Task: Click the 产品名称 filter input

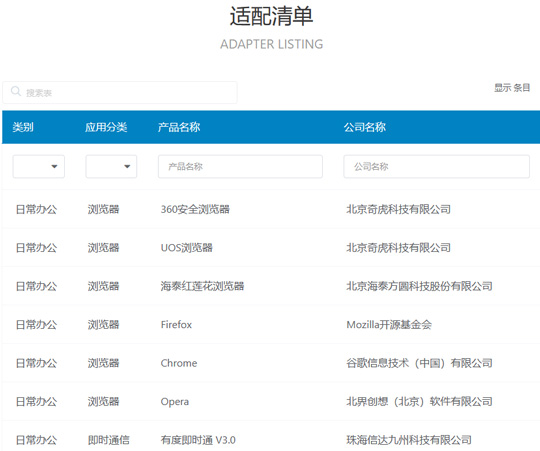Action: [240, 167]
